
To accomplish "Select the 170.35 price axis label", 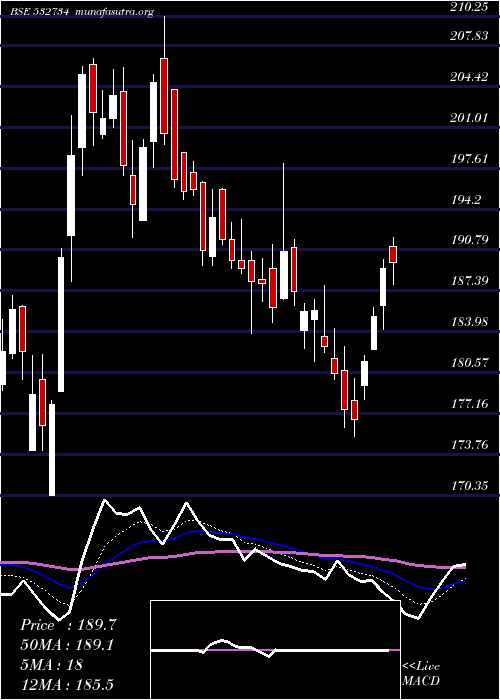I will point(468,486).
